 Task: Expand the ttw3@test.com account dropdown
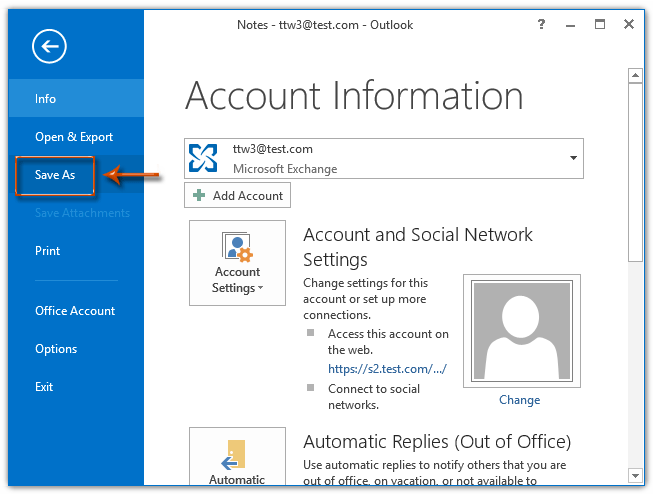click(573, 158)
